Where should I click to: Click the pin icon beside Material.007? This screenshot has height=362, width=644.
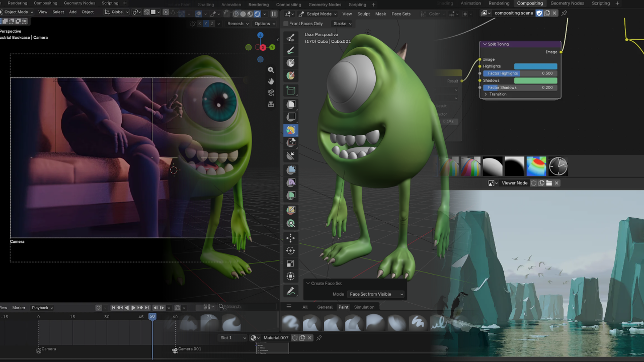tap(318, 338)
